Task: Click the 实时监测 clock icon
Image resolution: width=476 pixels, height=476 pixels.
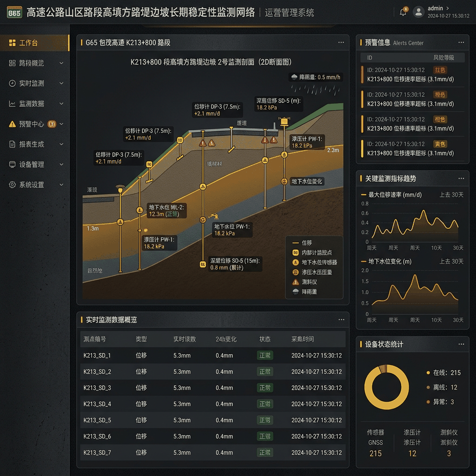Action: pos(12,83)
